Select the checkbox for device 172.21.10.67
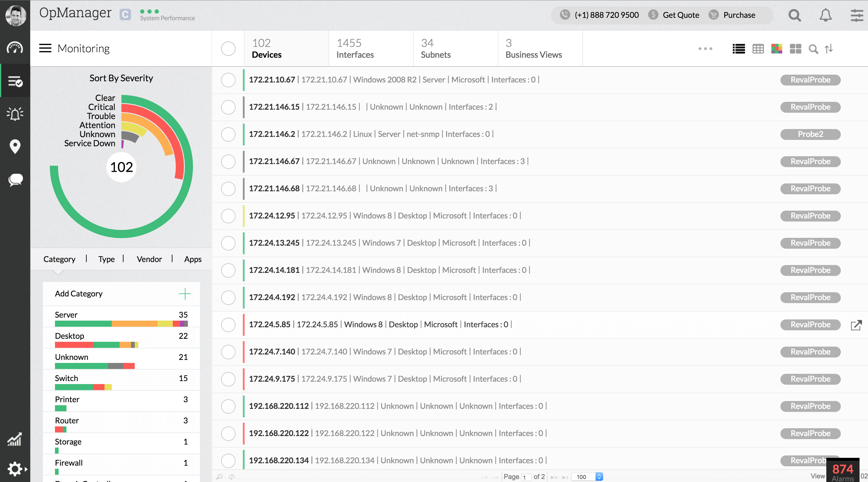 click(228, 80)
